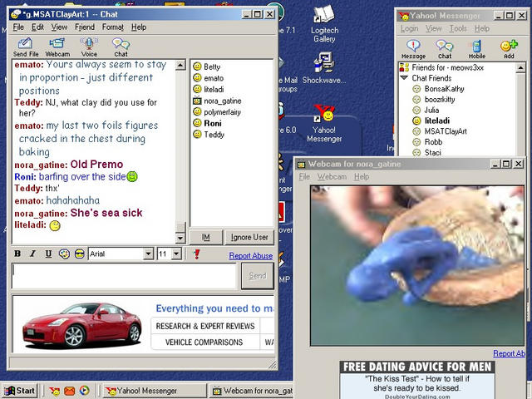Click in the chat message input field
This screenshot has width=532, height=399.
[x=124, y=276]
